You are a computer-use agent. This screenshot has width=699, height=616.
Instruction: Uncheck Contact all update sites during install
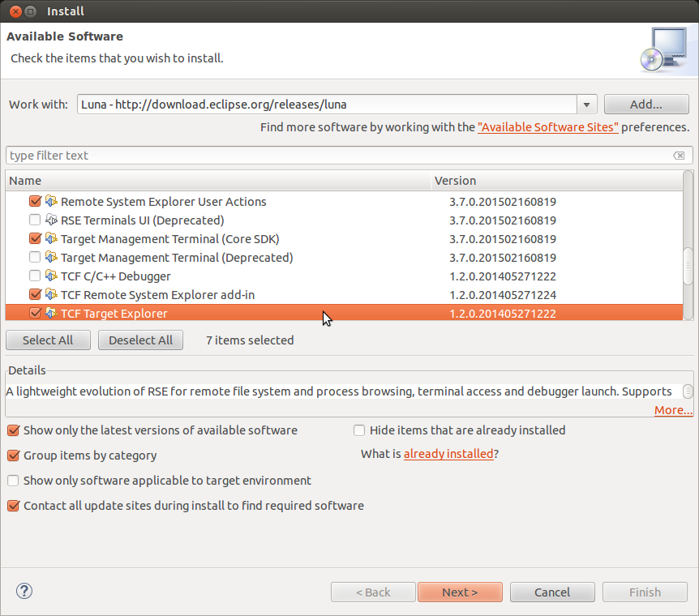click(12, 505)
